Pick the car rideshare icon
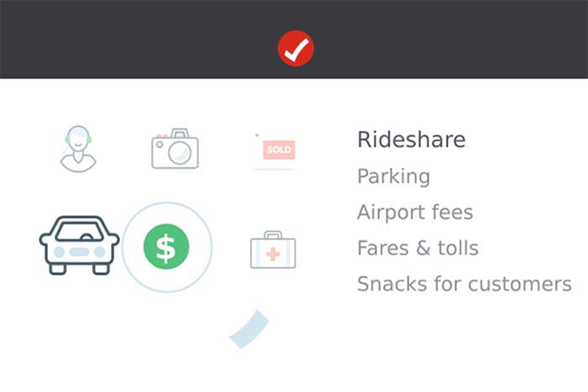This screenshot has width=588, height=392. pyautogui.click(x=79, y=245)
